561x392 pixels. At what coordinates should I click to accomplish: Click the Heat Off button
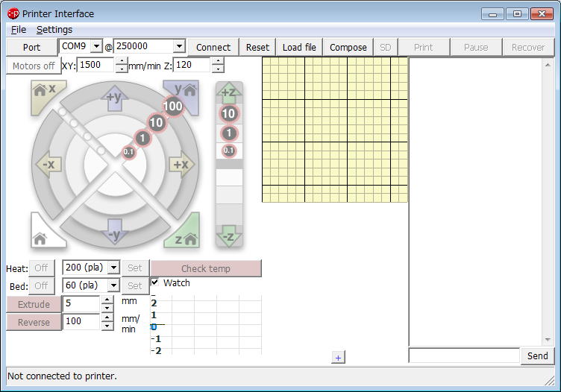[x=42, y=268]
